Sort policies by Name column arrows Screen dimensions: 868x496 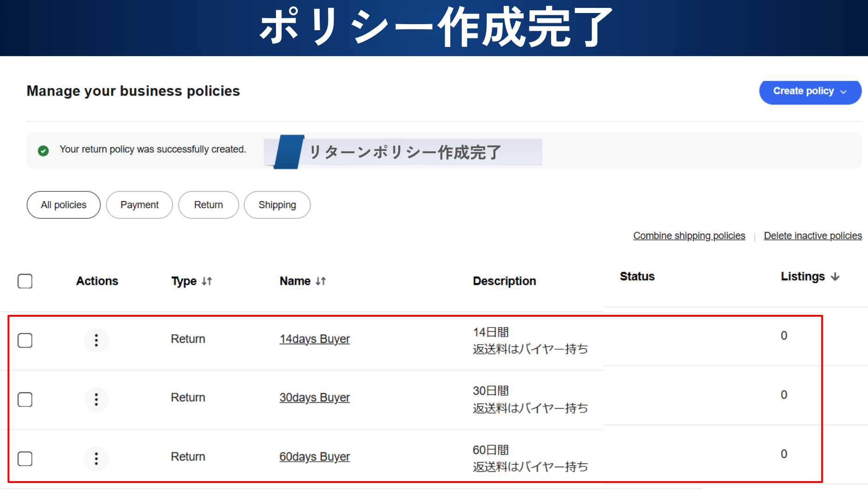coord(321,281)
